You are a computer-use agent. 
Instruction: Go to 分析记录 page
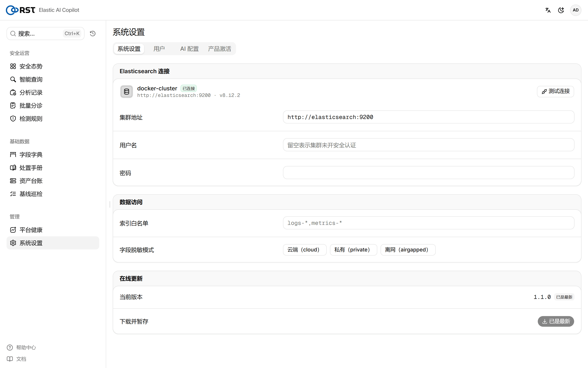point(53,92)
